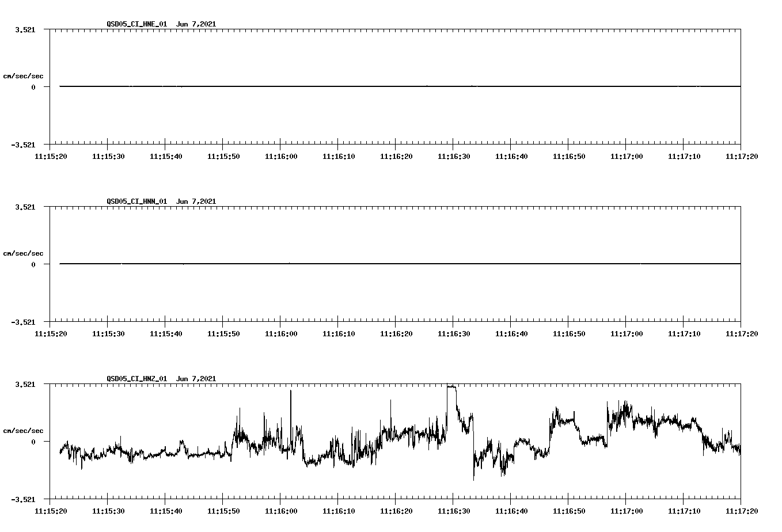The height and width of the screenshot is (532, 782).
Task: Click the cm/sec/sec unit label of HNN plot
Action: pos(23,253)
